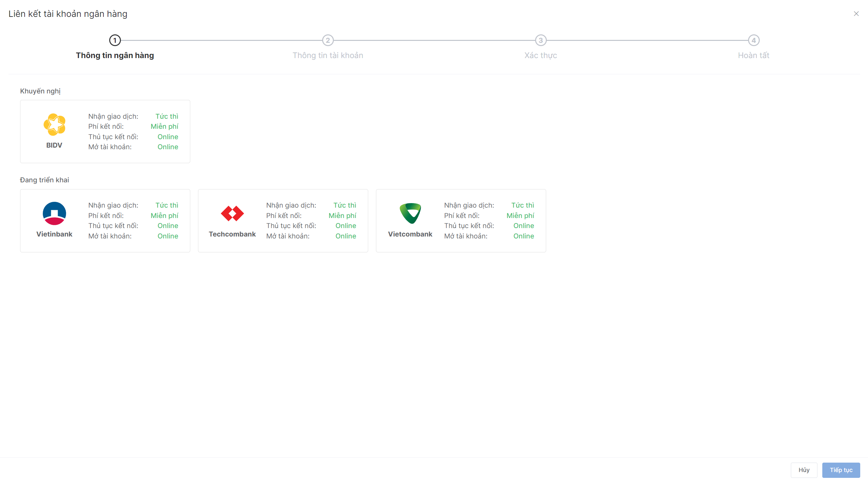
Task: Pick the Techcombank red diamond logo
Action: pyautogui.click(x=232, y=213)
